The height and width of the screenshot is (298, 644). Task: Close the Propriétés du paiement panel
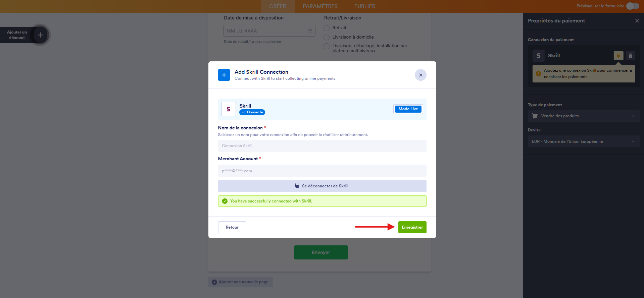637,21
